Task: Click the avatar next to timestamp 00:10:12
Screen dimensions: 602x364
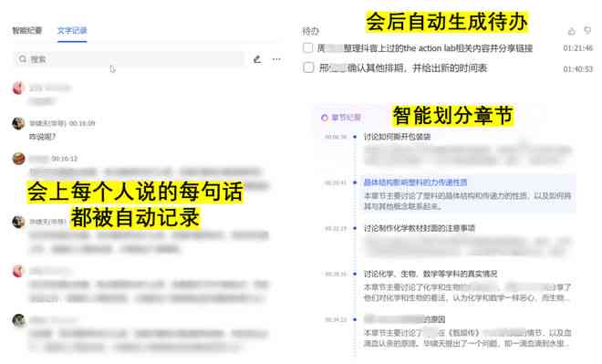Action: [x=18, y=159]
